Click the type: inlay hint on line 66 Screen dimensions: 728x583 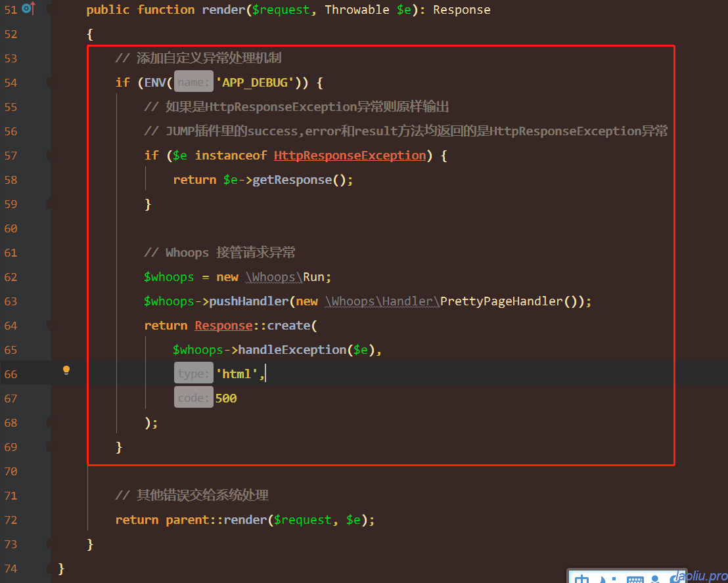pos(193,373)
